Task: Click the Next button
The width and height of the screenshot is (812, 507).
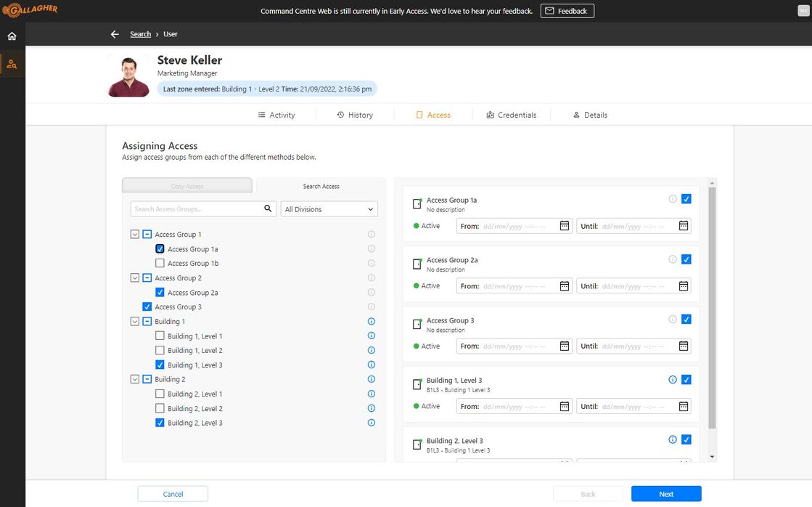Action: click(x=665, y=493)
